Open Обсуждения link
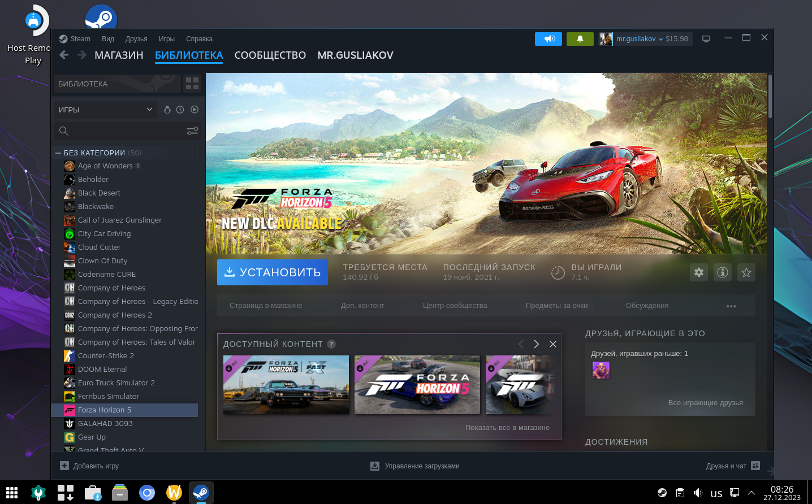Image resolution: width=812 pixels, height=504 pixels. [647, 306]
